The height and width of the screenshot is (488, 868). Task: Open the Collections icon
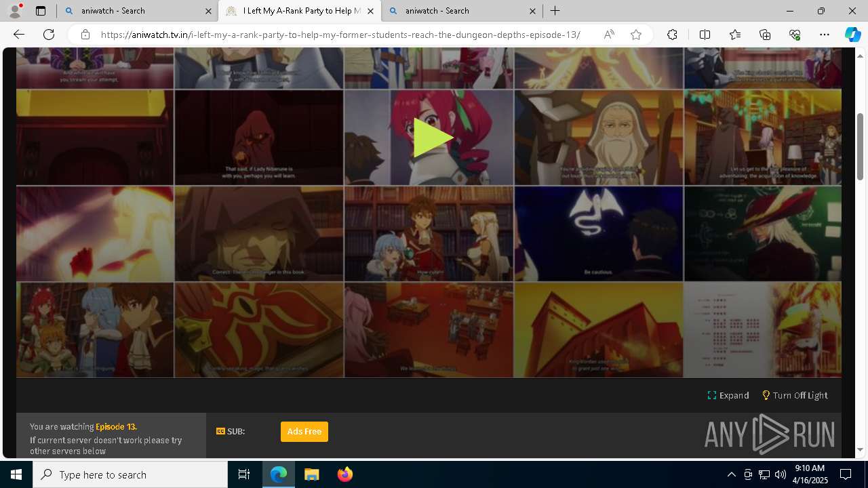point(765,35)
